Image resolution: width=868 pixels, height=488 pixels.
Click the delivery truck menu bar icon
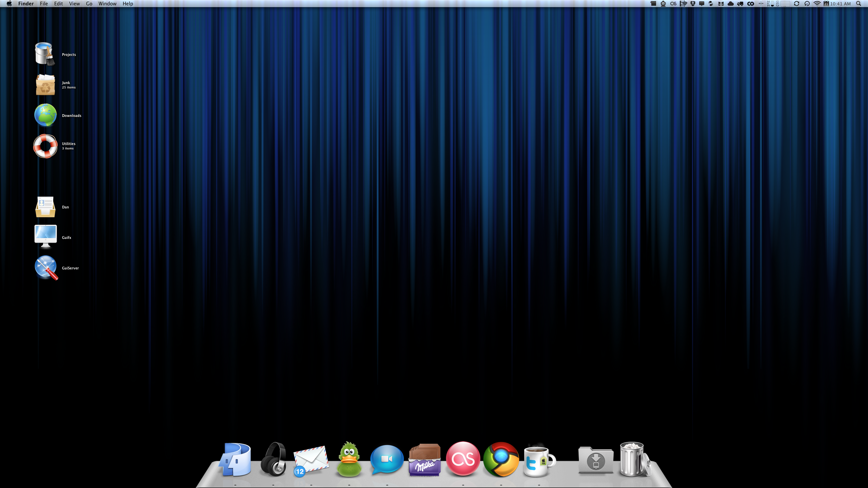[740, 4]
